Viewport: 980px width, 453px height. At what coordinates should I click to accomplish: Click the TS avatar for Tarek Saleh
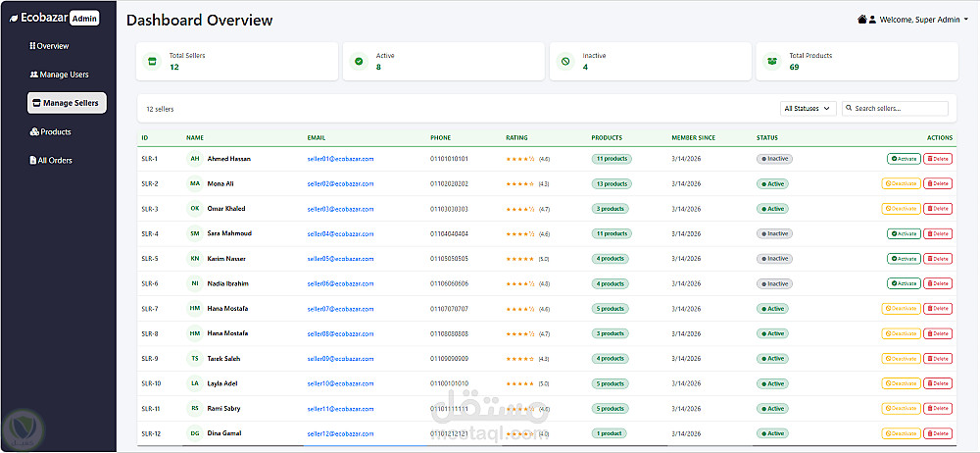click(x=195, y=359)
